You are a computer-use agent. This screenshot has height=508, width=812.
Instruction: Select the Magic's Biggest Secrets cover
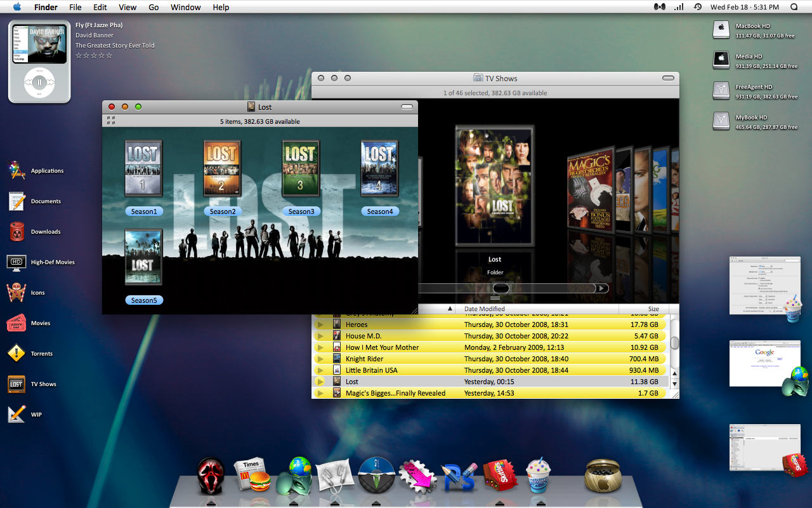[591, 189]
